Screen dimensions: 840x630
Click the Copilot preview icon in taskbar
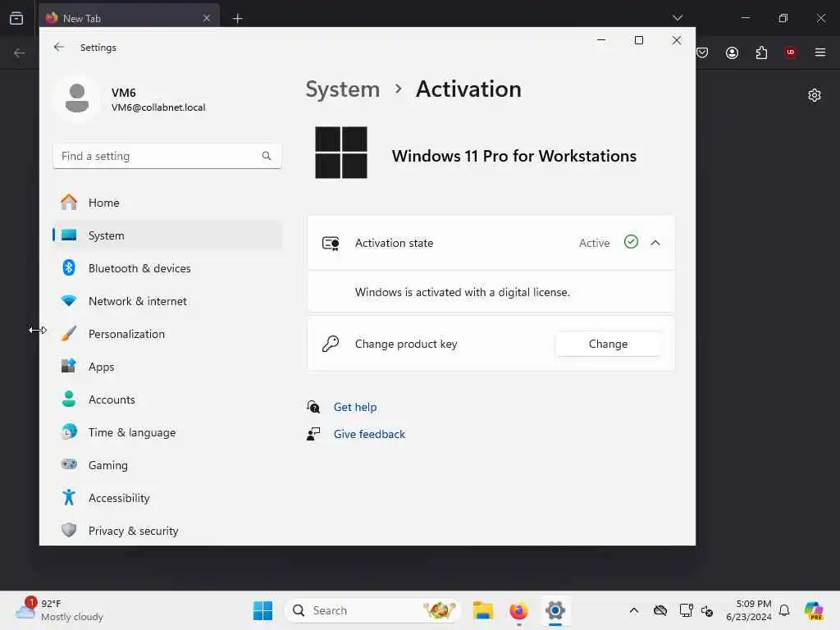(814, 610)
